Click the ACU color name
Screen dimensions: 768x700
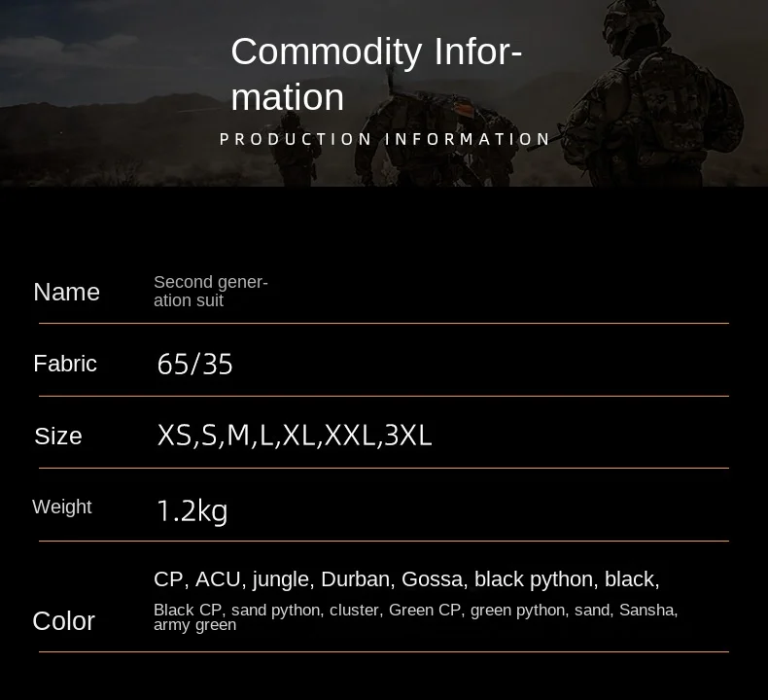tap(217, 579)
